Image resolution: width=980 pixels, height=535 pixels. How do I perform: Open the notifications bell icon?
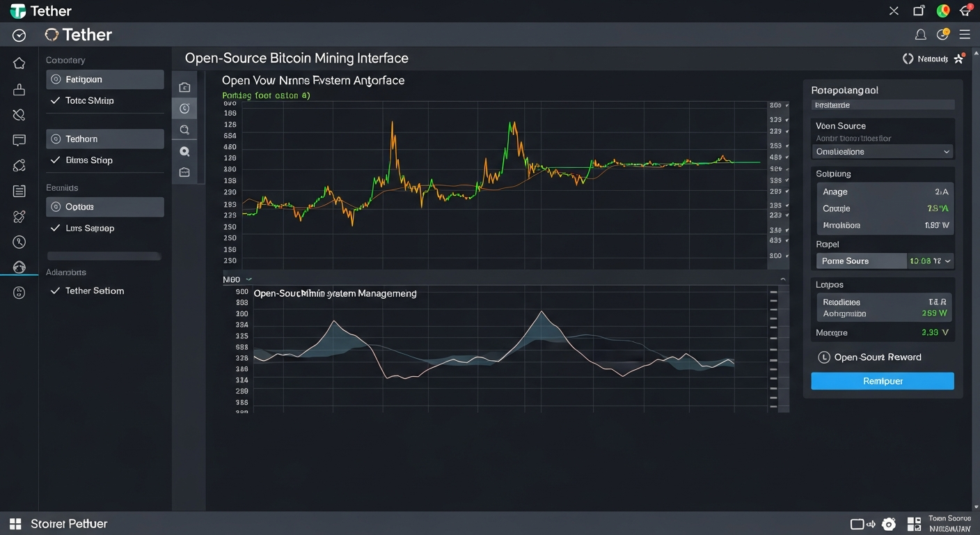tap(920, 35)
